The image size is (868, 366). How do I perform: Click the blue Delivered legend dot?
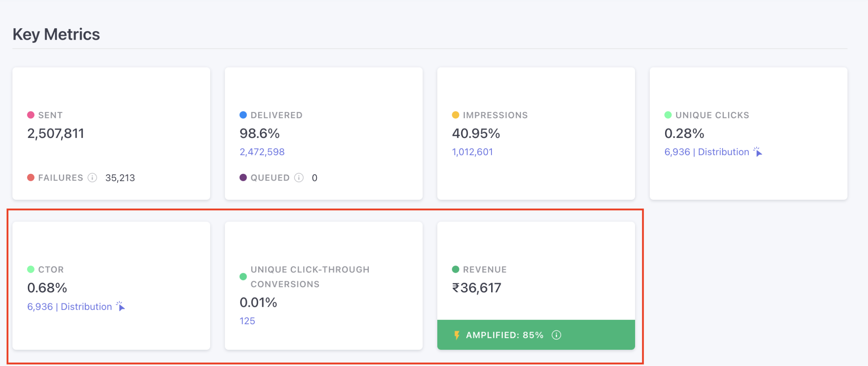pos(243,115)
